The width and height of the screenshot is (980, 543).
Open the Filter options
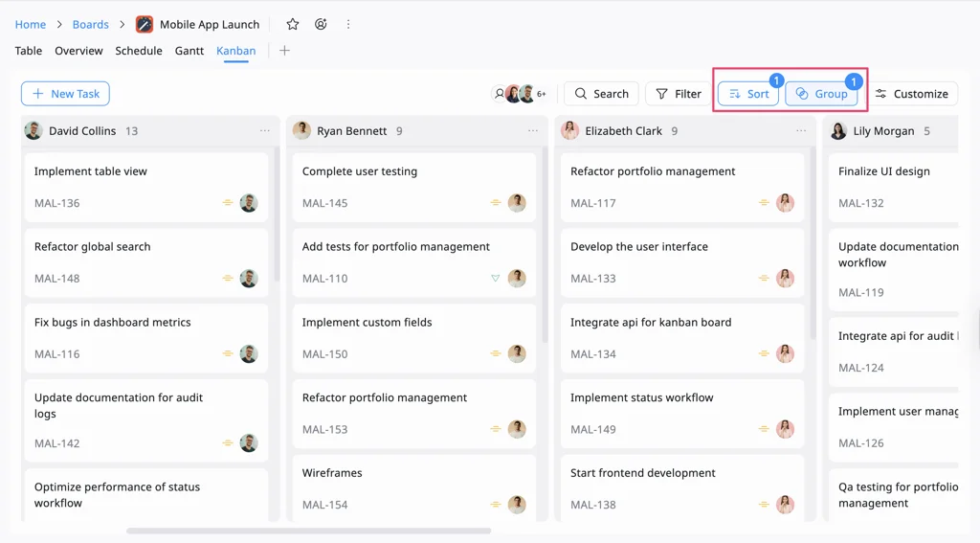(x=679, y=94)
